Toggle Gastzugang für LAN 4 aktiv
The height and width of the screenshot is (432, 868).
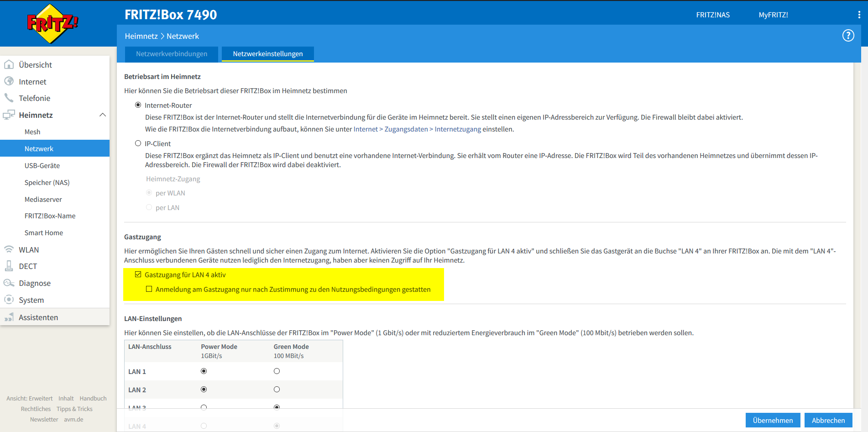(x=138, y=274)
